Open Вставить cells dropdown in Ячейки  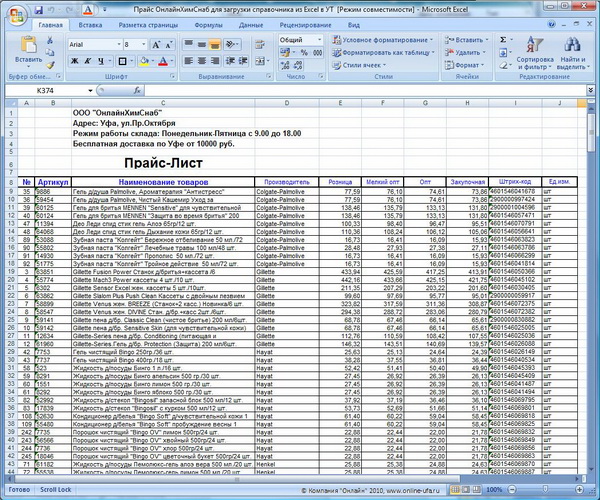[x=466, y=40]
